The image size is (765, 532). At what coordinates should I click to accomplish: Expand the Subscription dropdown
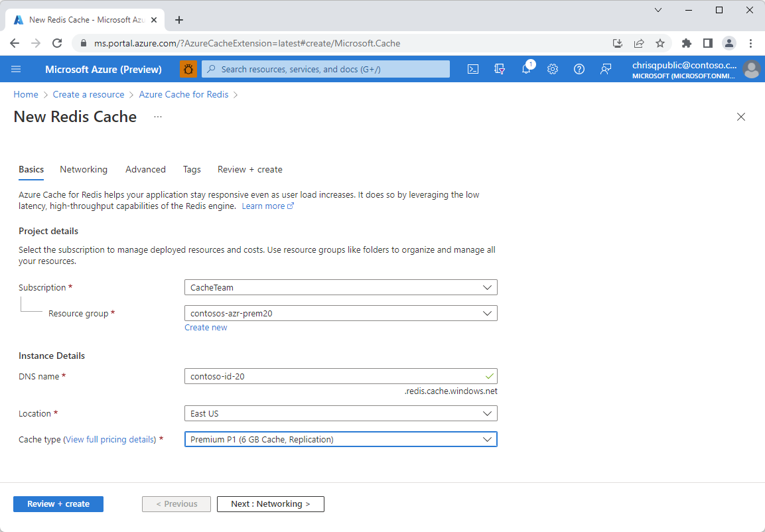tap(340, 287)
